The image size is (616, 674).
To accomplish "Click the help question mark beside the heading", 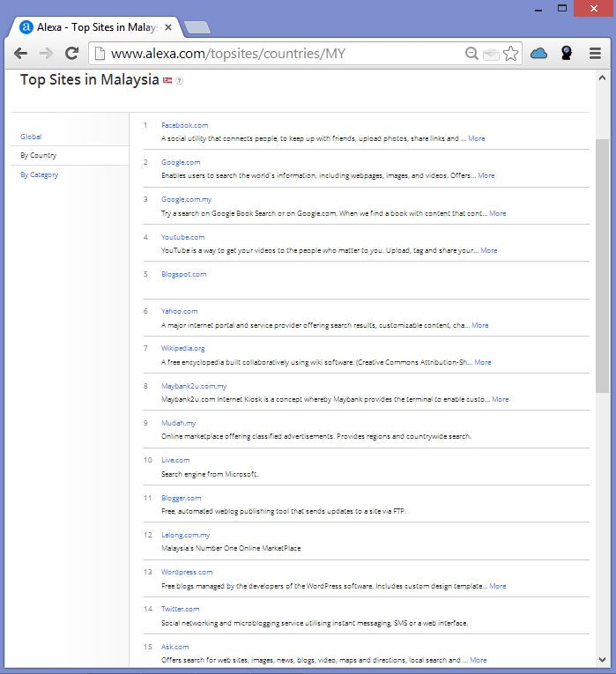I will 179,80.
